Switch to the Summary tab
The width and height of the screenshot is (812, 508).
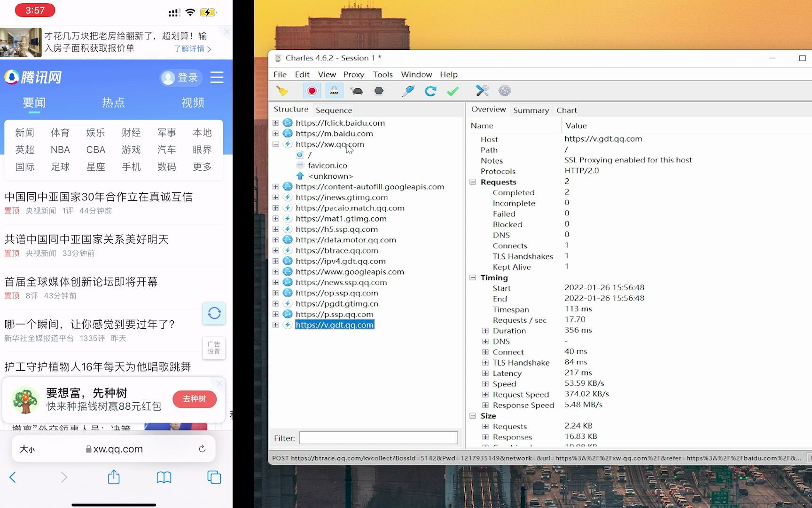tap(531, 110)
